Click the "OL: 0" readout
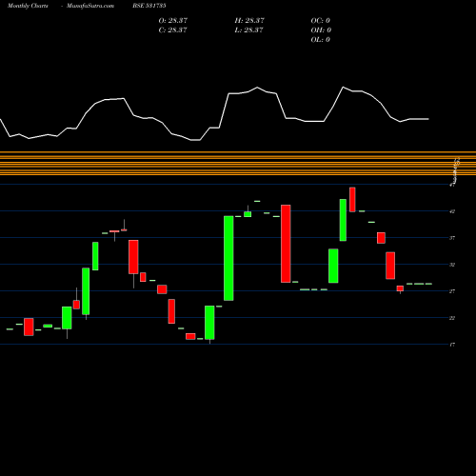This screenshot has width=476, height=476. pyautogui.click(x=321, y=39)
